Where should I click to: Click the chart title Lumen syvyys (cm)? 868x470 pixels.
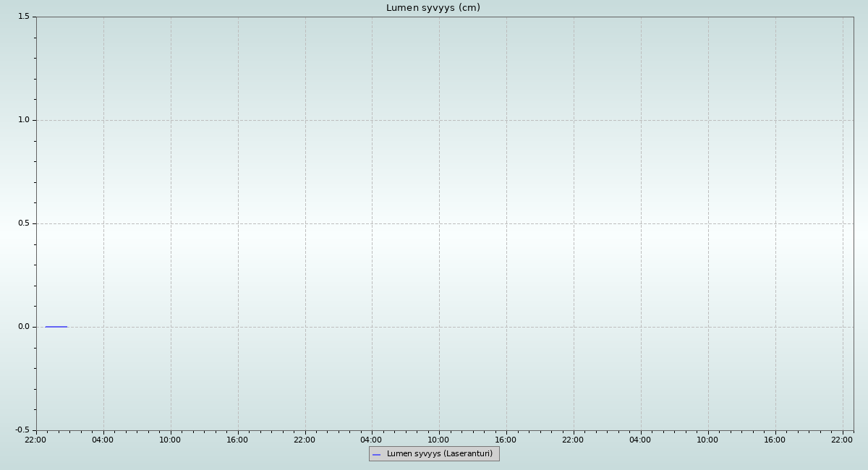[433, 8]
